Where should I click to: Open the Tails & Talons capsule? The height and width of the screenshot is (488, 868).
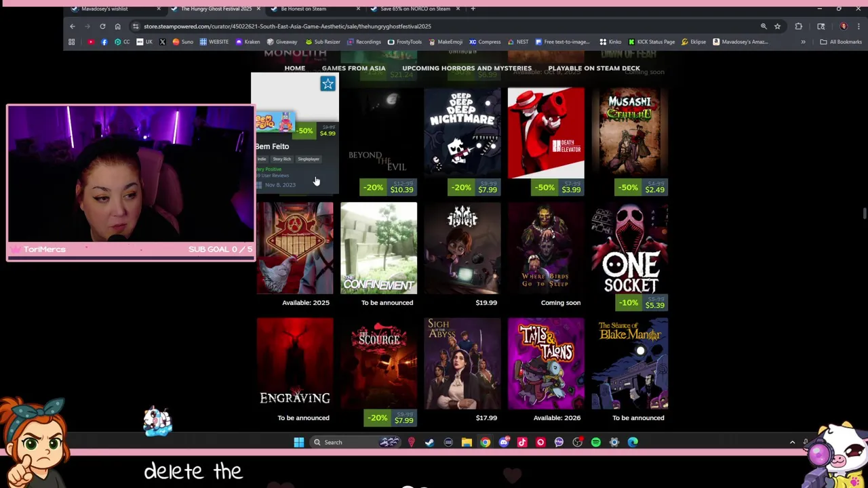click(x=546, y=363)
